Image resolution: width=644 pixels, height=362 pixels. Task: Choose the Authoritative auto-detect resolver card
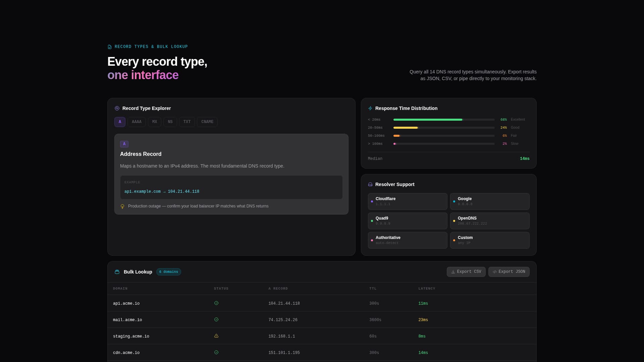(x=408, y=240)
